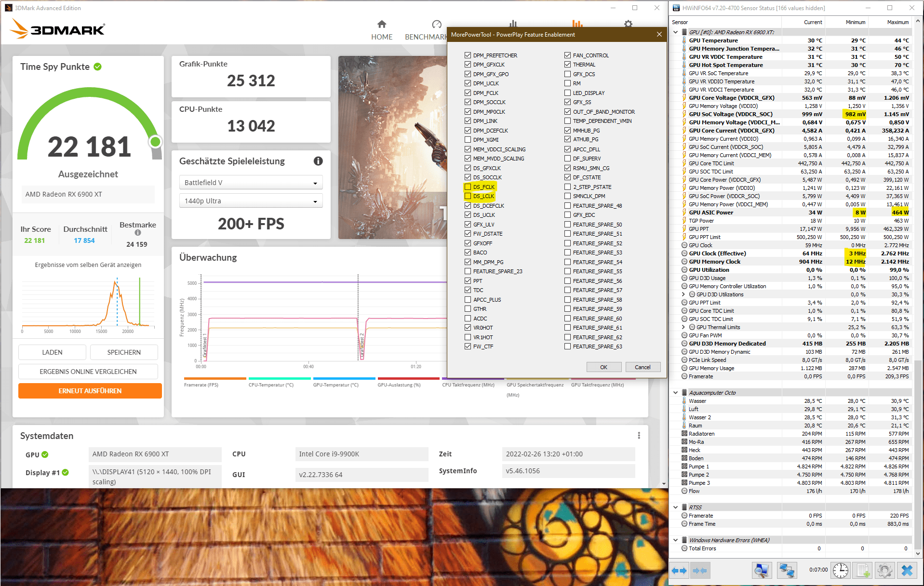Click ERGEBNIS ONLINE VERGLEICHEN button
Screen dimensions: 924x586
(88, 372)
